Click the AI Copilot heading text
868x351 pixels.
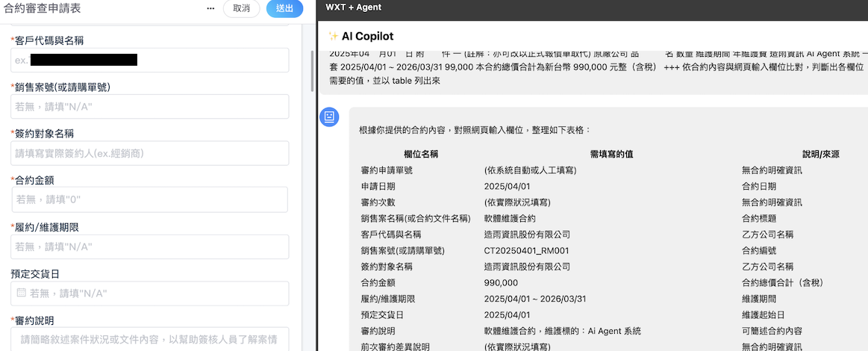click(x=367, y=37)
